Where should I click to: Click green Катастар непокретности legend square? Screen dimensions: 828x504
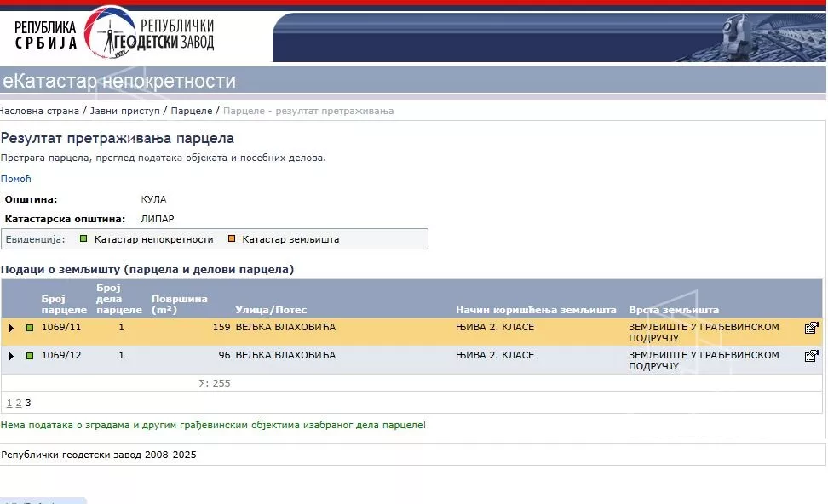[83, 239]
